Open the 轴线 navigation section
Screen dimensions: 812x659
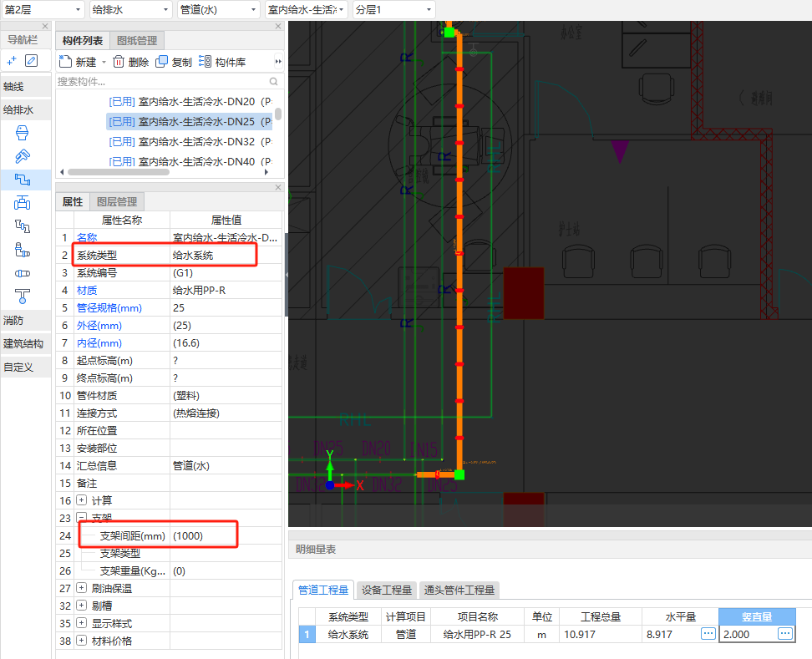[x=26, y=87]
